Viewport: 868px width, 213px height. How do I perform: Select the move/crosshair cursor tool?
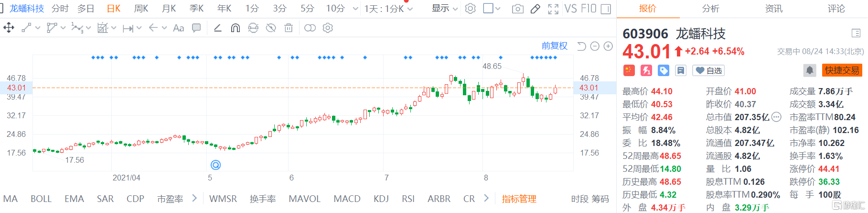pyautogui.click(x=9, y=28)
